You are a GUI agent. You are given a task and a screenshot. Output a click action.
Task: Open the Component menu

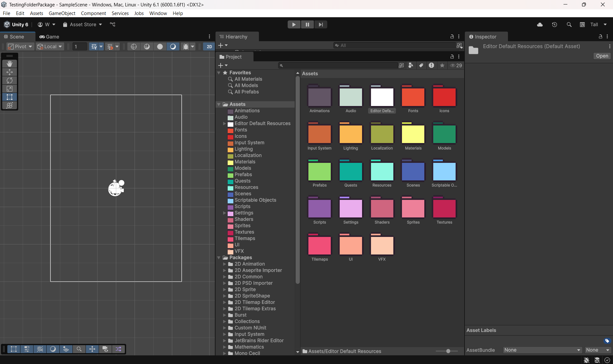tap(93, 13)
